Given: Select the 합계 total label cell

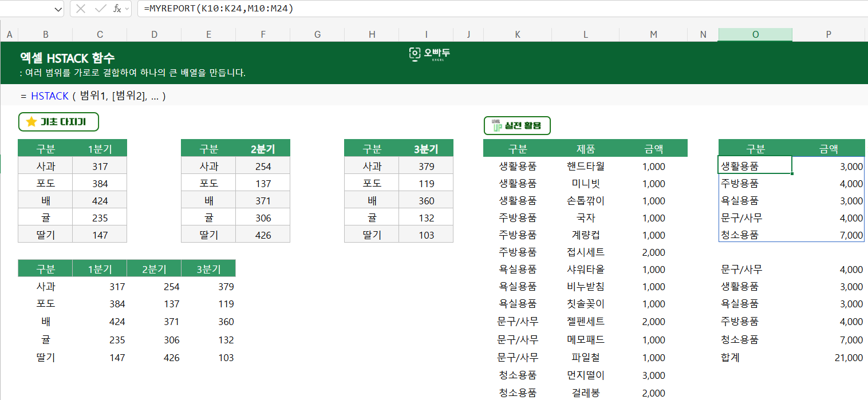Looking at the screenshot, I should 755,358.
